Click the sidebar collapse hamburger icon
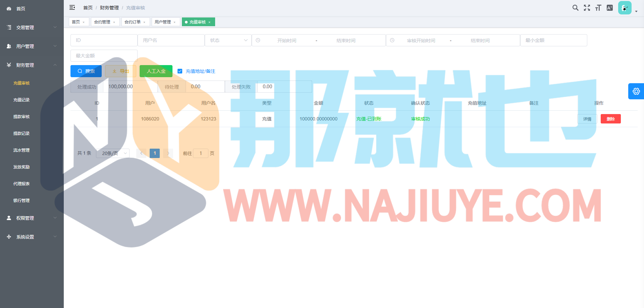This screenshot has height=308, width=644. (x=72, y=7)
